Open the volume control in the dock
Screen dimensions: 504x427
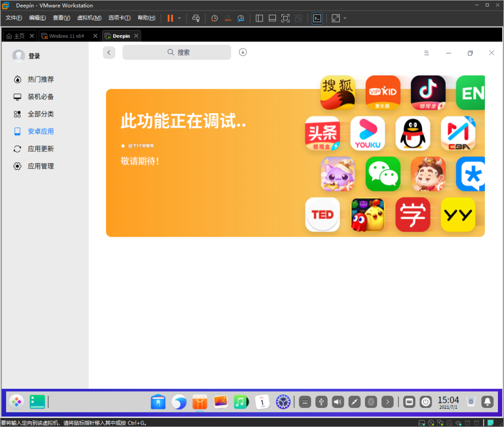pos(338,402)
